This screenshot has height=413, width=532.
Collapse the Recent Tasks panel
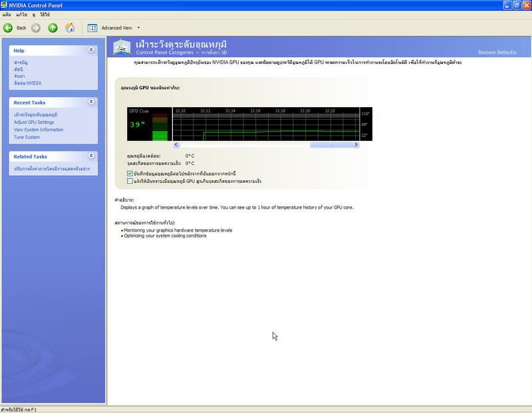click(x=91, y=102)
